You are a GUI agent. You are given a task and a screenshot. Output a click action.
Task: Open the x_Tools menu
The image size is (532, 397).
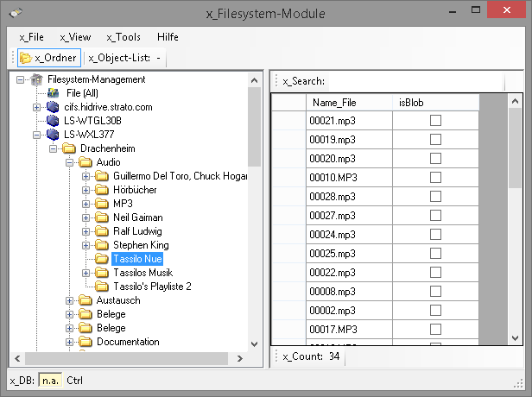coord(123,37)
